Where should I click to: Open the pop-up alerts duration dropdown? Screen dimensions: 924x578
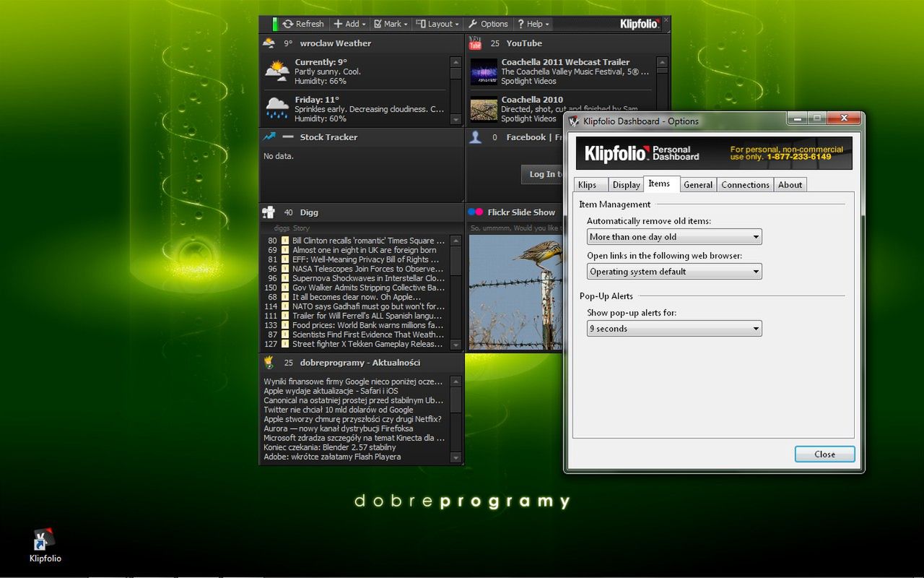click(x=674, y=329)
